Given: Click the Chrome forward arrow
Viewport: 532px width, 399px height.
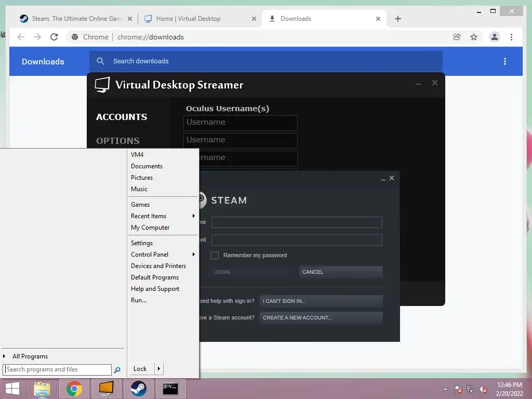Looking at the screenshot, I should click(37, 37).
